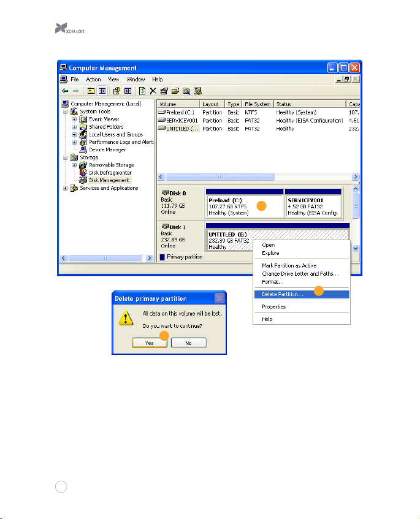Viewport: 420px width, 519px height.
Task: Click No to cancel partition deletion
Action: (188, 343)
